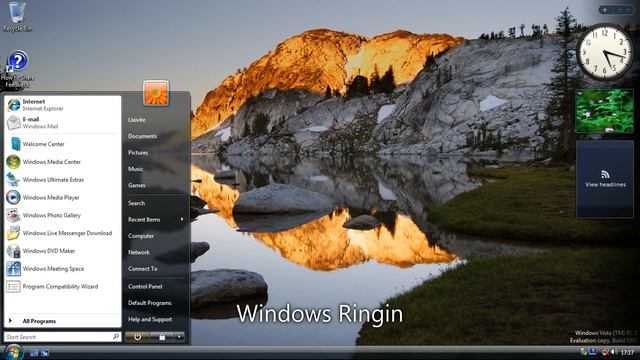Click View headlines feed gadget

[605, 179]
